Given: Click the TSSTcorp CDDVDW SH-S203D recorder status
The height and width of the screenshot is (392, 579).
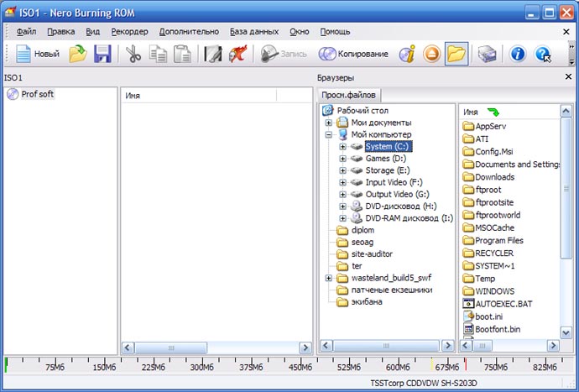Looking at the screenshot, I should 424,383.
